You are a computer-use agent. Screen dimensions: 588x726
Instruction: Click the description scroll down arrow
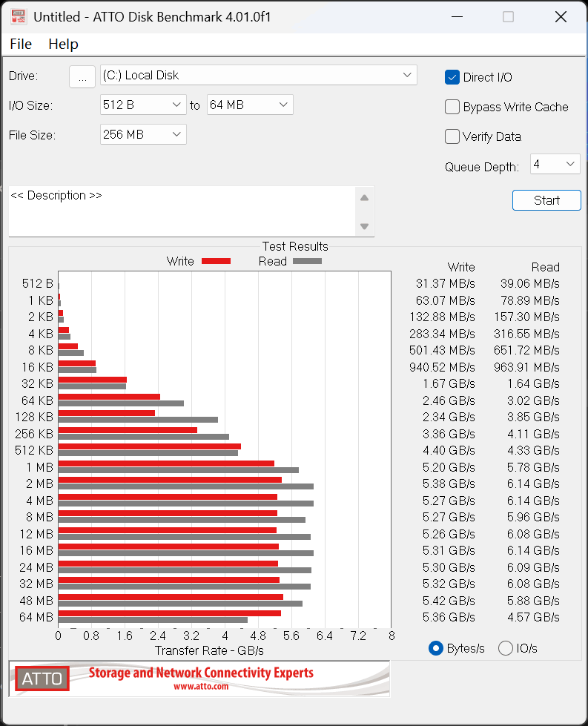(x=364, y=226)
